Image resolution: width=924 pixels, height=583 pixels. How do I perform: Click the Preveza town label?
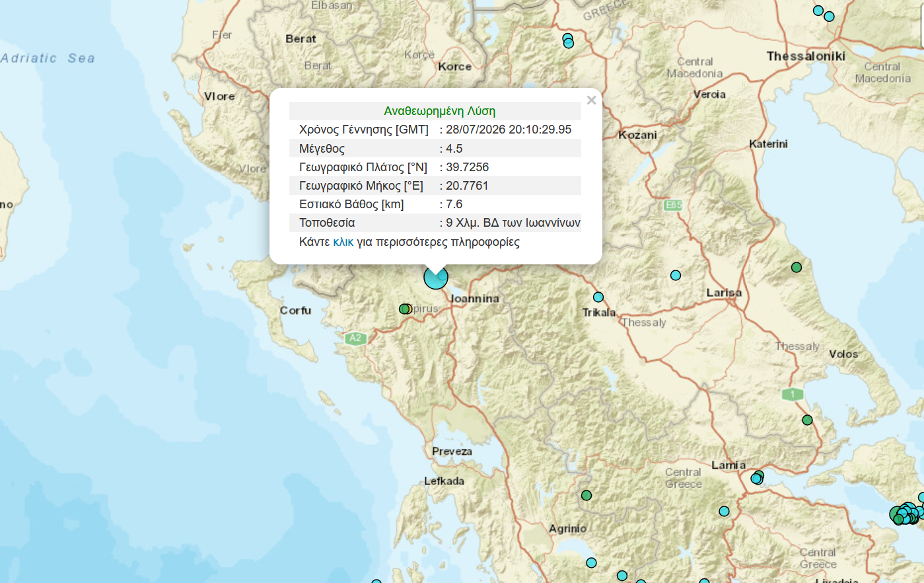tap(452, 451)
